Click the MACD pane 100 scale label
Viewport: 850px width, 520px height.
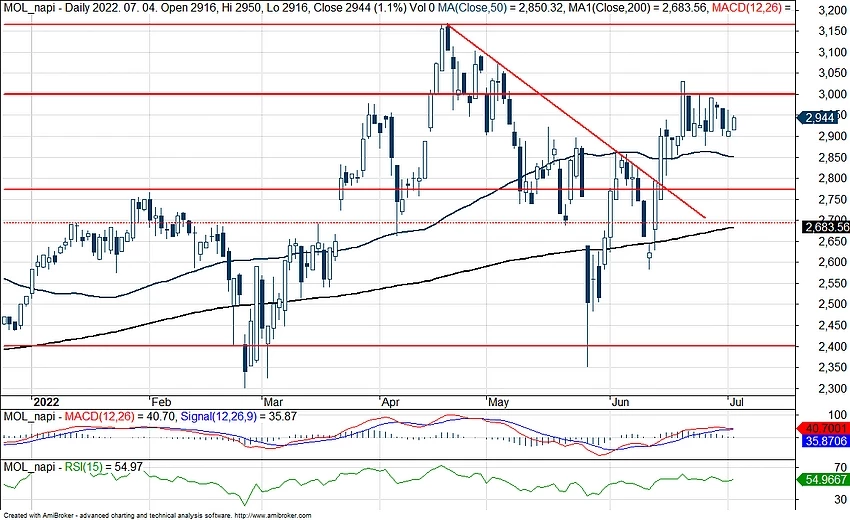(839, 415)
